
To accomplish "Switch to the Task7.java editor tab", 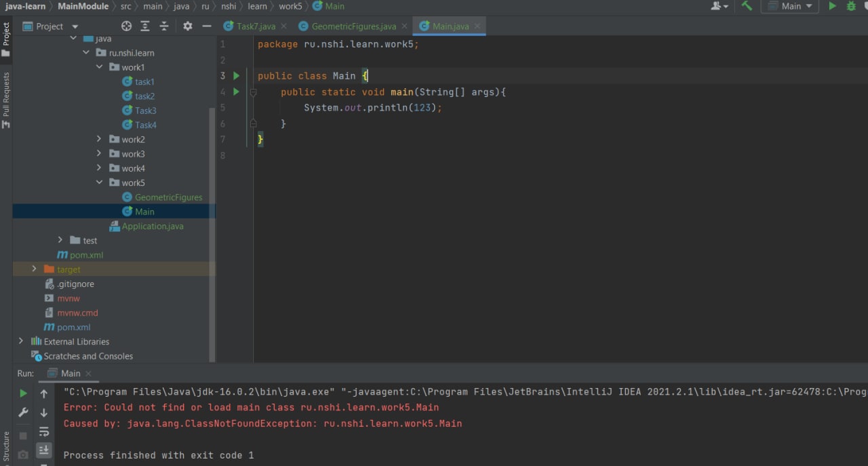I will 256,26.
